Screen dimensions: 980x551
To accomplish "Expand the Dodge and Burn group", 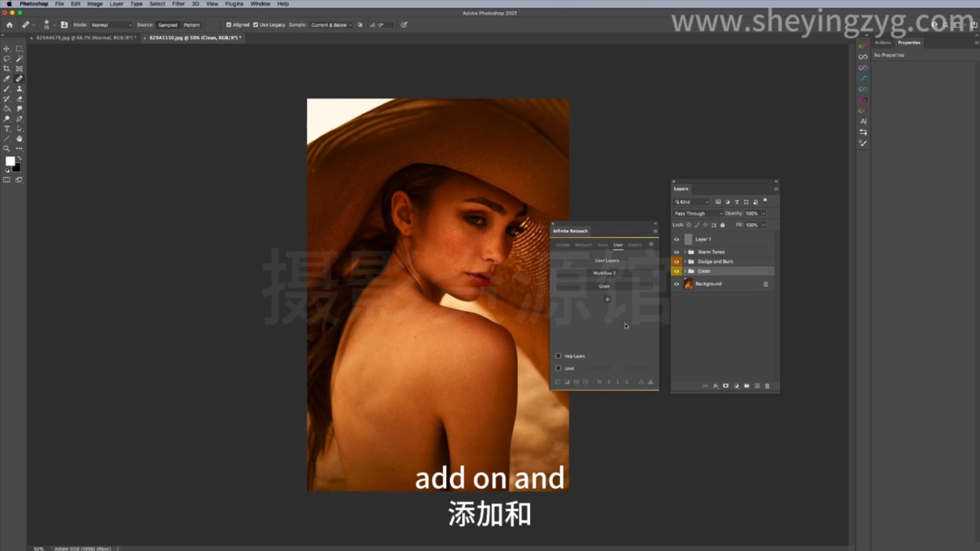I will [x=685, y=262].
